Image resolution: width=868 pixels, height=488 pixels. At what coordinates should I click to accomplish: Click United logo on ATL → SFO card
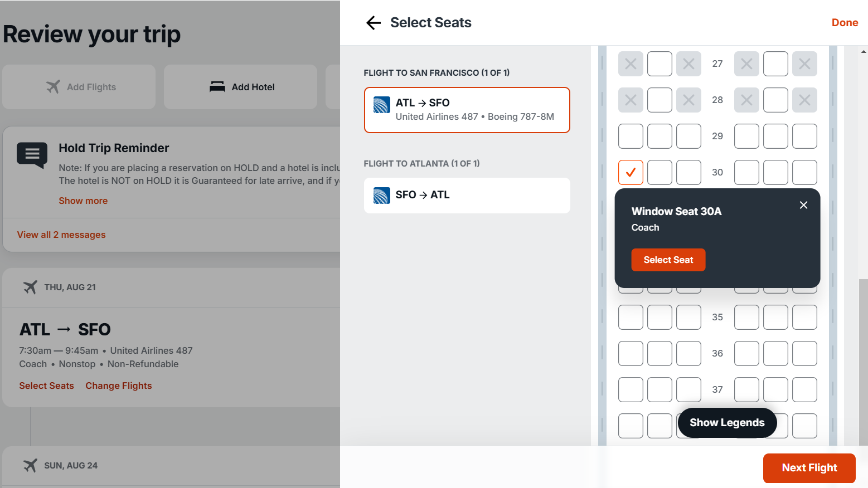pos(381,105)
